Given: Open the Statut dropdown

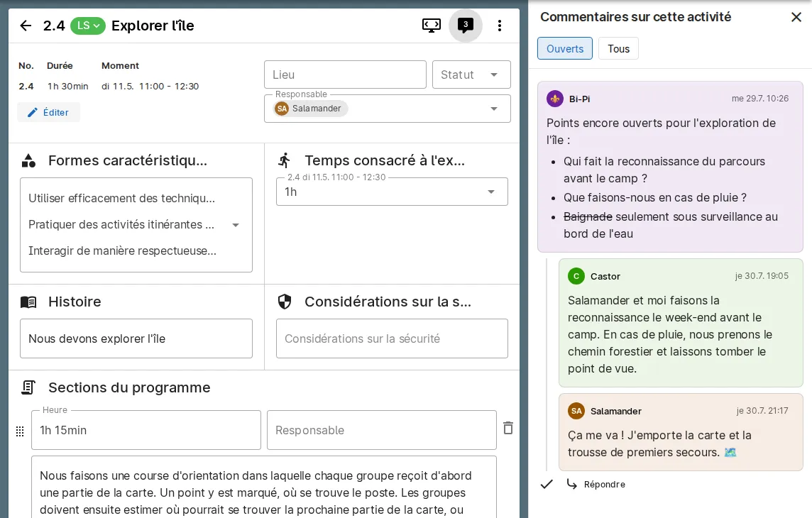Looking at the screenshot, I should 471,75.
